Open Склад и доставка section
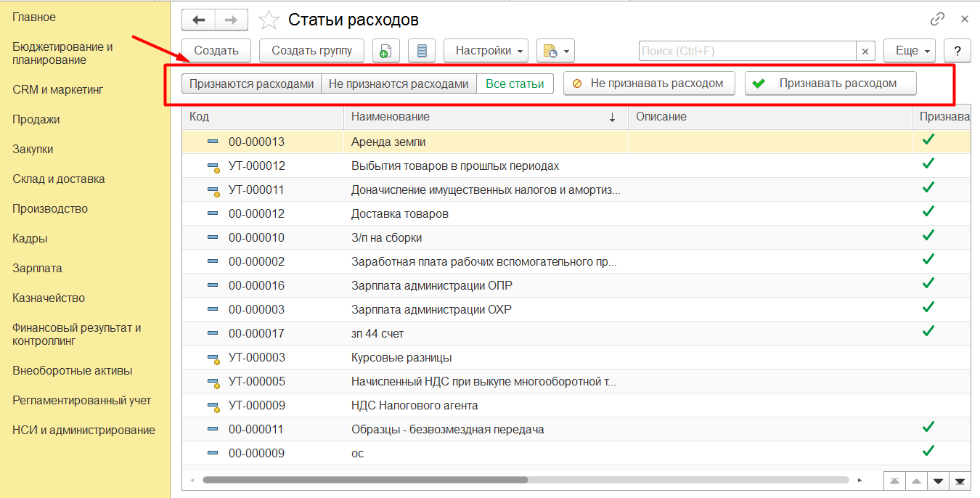This screenshot has width=980, height=498. click(x=59, y=179)
